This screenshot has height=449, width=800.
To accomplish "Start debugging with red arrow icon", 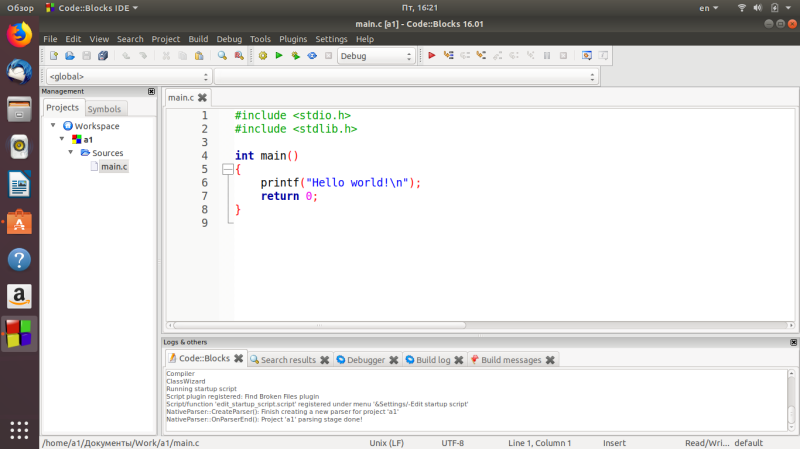I will (432, 56).
